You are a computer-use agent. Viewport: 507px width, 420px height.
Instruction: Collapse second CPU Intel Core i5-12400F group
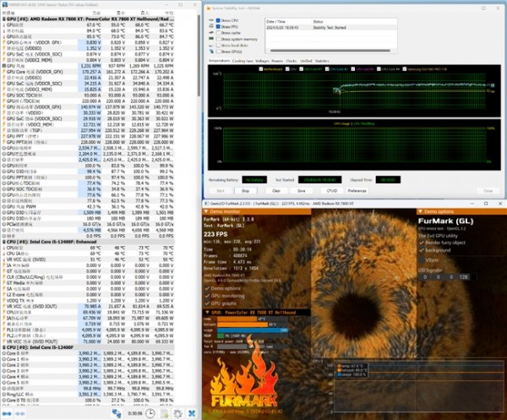pos(4,347)
